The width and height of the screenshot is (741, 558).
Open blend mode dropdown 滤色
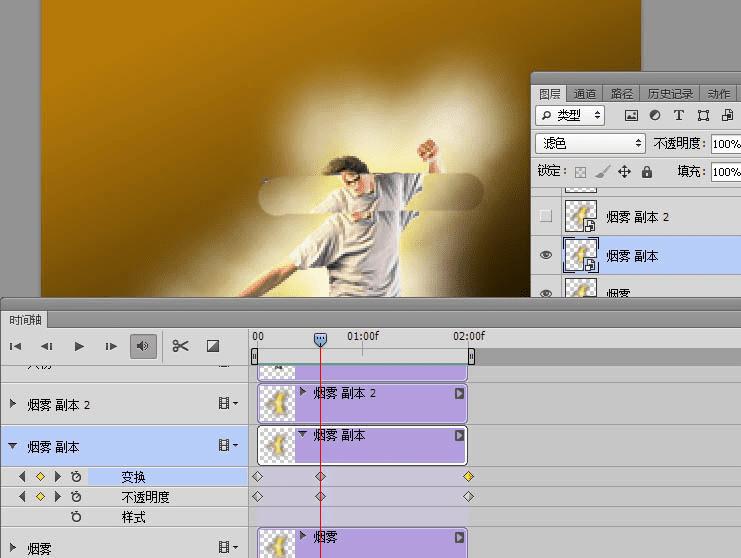pyautogui.click(x=590, y=143)
